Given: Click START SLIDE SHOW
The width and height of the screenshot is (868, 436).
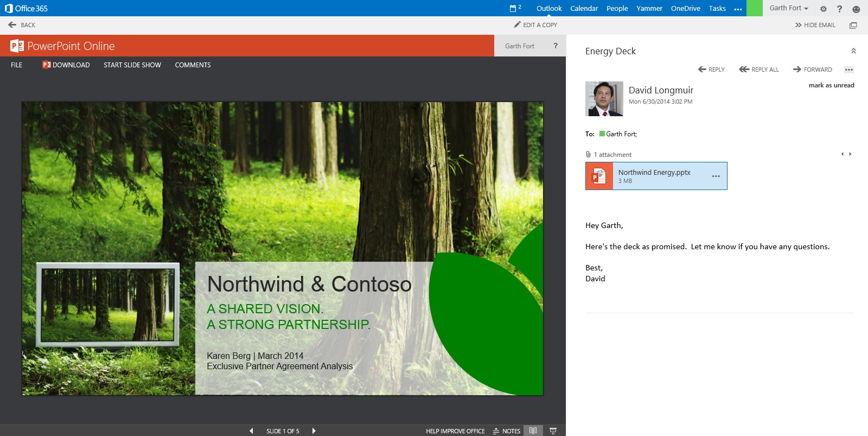Looking at the screenshot, I should (132, 65).
